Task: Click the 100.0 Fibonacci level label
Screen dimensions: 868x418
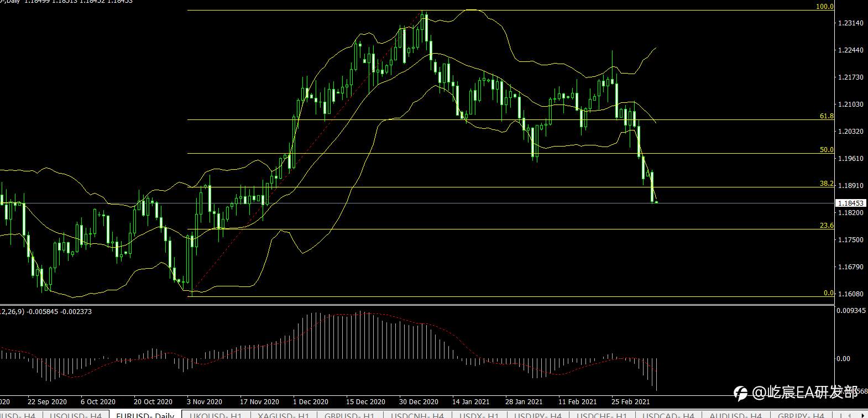Action: [825, 7]
